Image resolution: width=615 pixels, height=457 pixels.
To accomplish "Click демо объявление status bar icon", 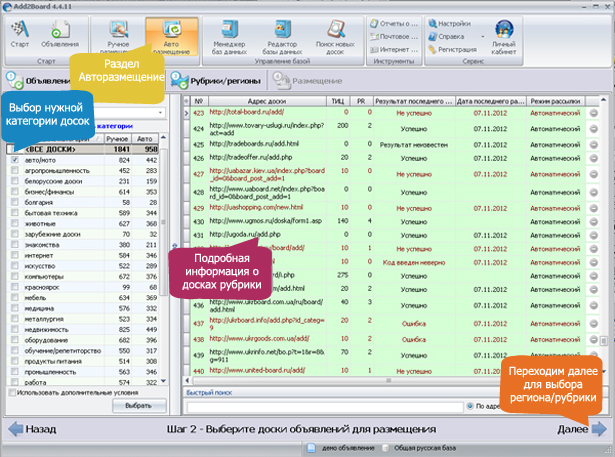I will point(311,448).
